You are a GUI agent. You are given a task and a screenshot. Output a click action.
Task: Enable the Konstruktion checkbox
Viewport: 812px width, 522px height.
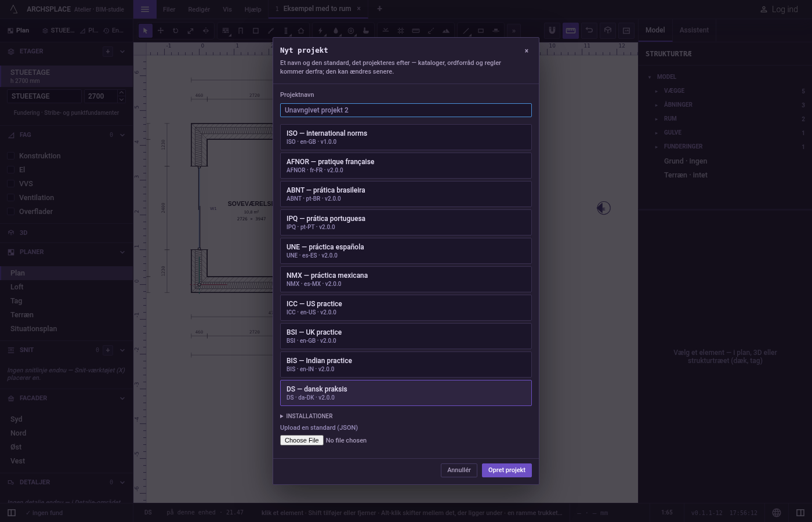point(11,156)
